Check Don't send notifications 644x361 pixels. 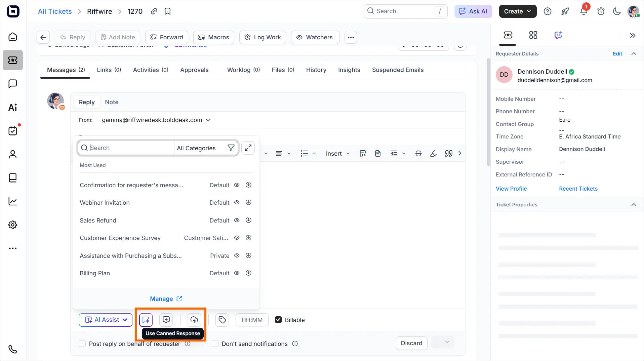coord(215,344)
